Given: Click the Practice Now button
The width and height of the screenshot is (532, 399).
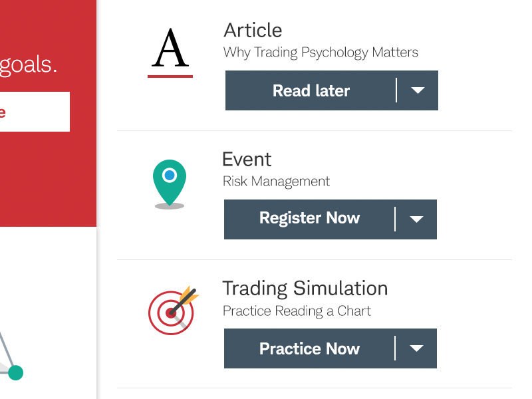Looking at the screenshot, I should coord(309,348).
